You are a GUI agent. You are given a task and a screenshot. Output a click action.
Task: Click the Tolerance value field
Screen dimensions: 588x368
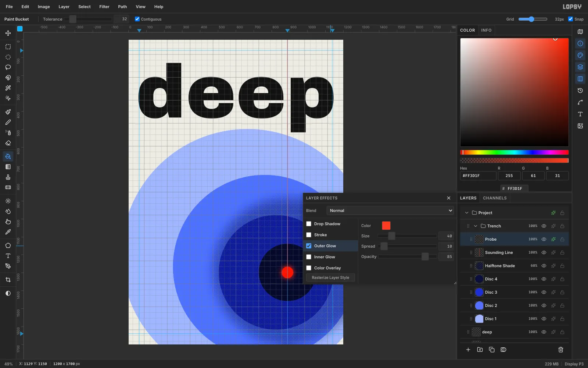(x=121, y=19)
